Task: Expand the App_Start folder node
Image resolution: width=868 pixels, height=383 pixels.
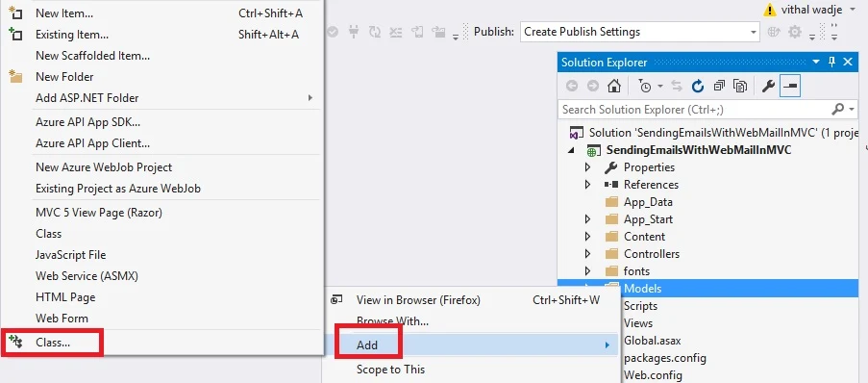Action: pyautogui.click(x=588, y=219)
